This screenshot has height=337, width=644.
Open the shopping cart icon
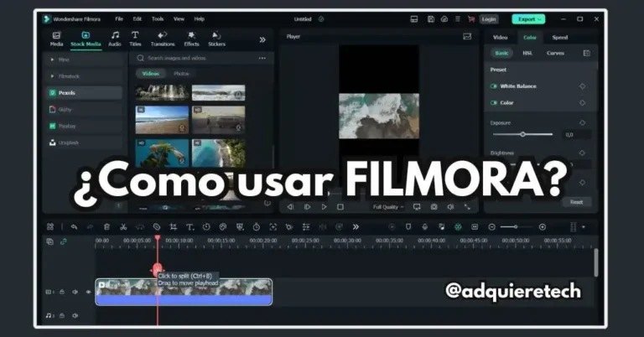(x=471, y=19)
